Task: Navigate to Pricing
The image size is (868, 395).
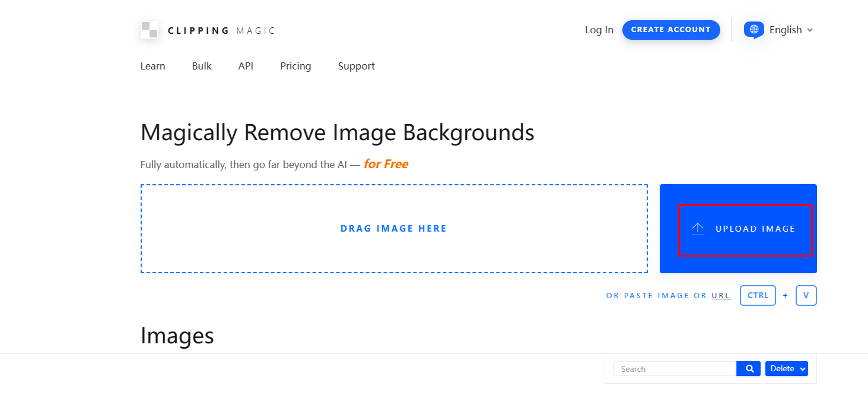Action: 295,66
